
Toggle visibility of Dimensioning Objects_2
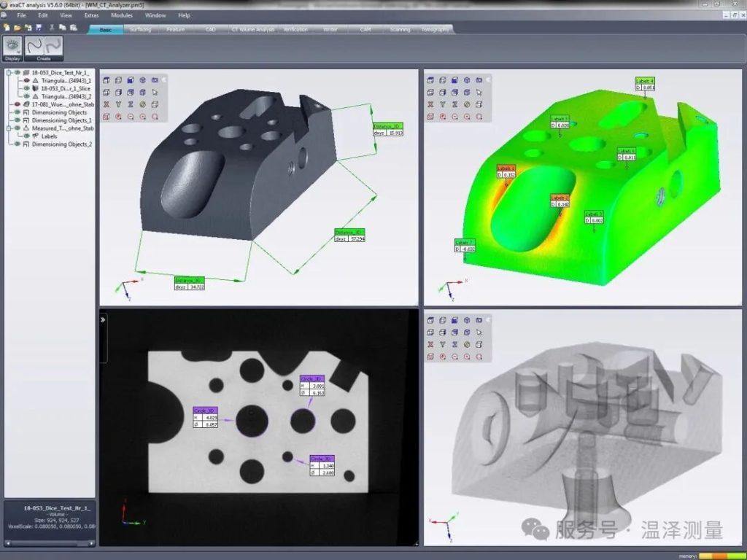[x=15, y=144]
